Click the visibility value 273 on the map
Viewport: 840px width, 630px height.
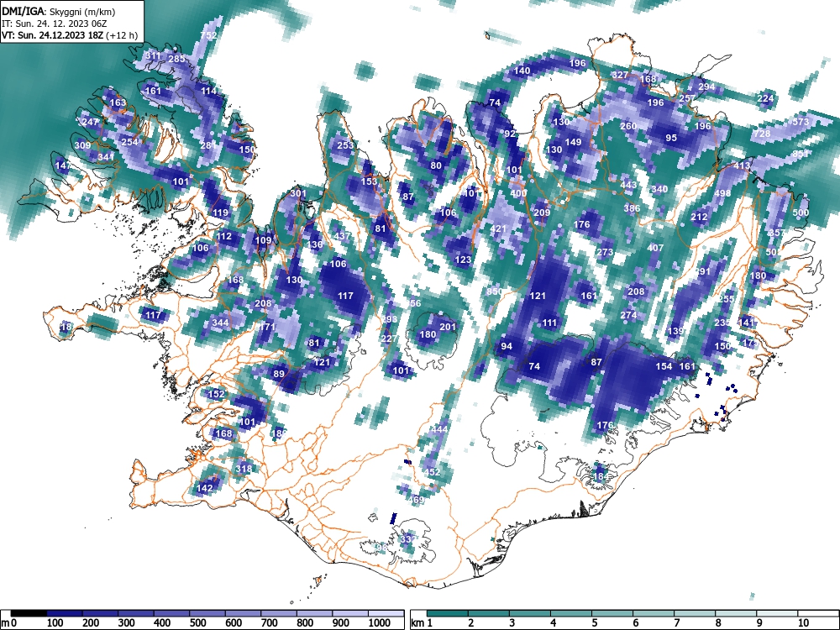click(605, 252)
